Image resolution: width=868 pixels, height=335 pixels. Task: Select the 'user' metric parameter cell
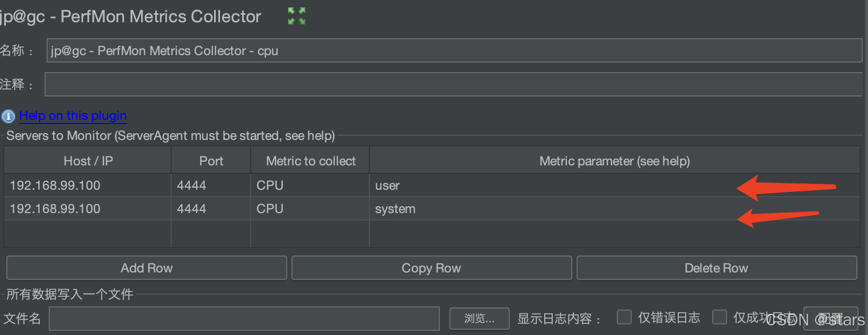coord(615,186)
